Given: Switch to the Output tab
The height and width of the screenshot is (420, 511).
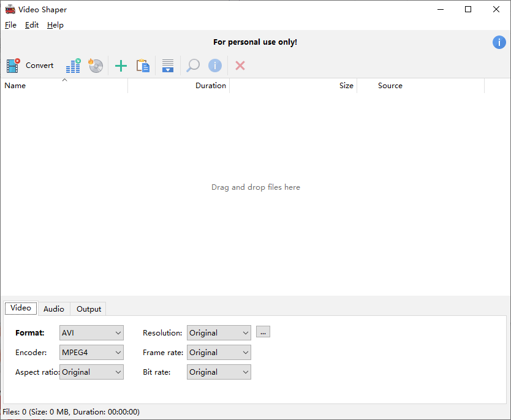Looking at the screenshot, I should click(x=89, y=309).
